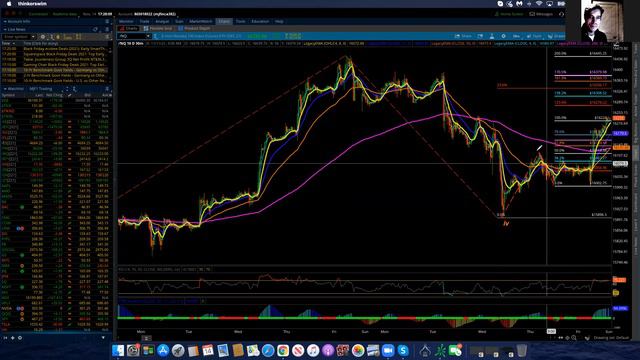
Task: Open Finder from the Dock
Action: [x=118, y=351]
